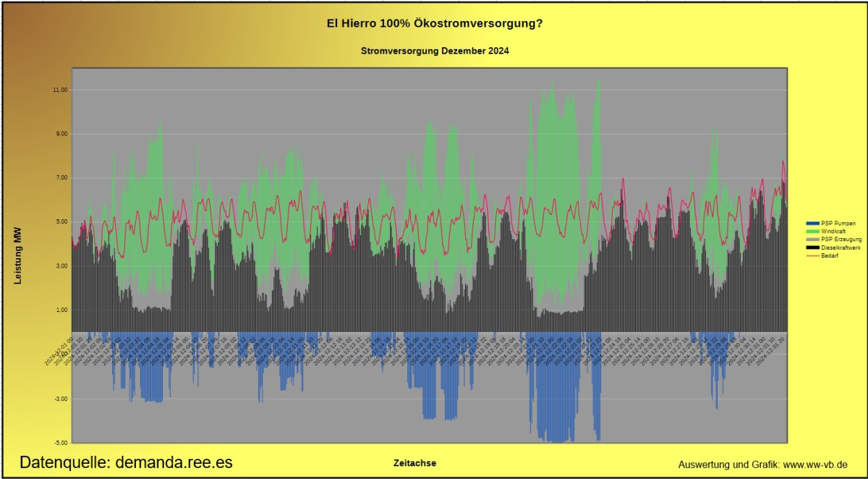
Task: Click the chart title El Hierro 100% Ökostromversorgung?
Action: click(435, 24)
